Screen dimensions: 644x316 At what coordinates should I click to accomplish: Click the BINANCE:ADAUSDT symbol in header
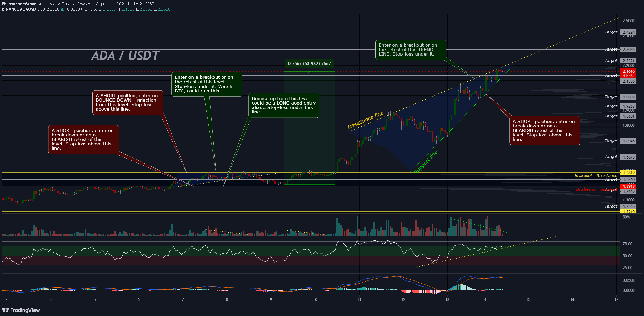point(20,9)
